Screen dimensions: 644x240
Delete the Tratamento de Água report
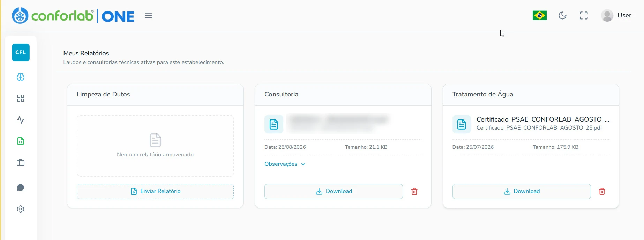(x=602, y=192)
